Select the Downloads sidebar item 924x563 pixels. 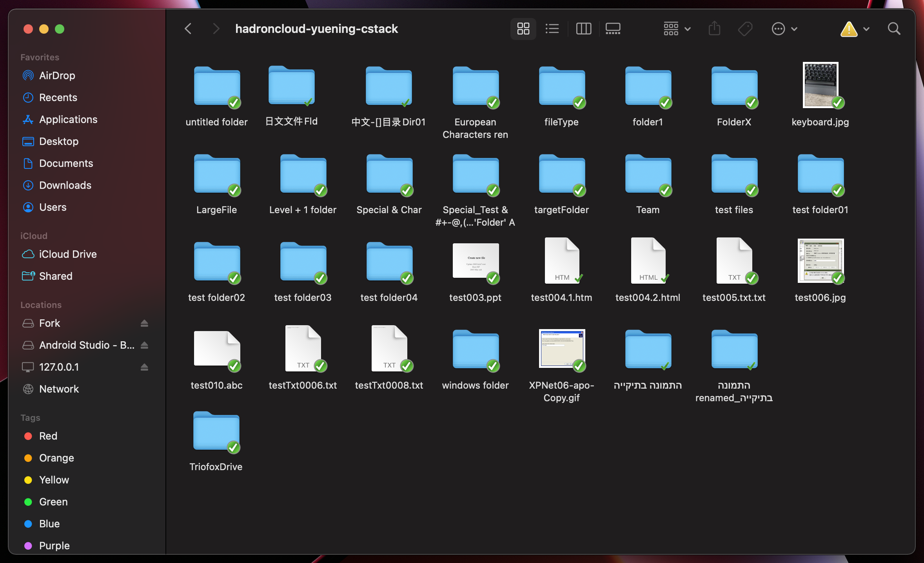click(x=65, y=185)
